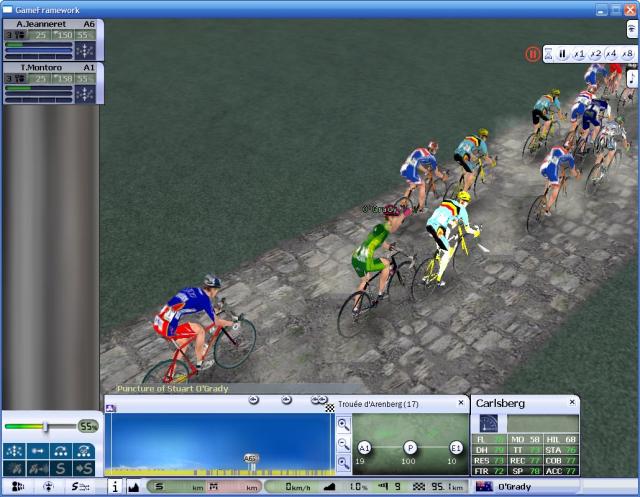Set game speed to x2
Screen dimensions: 640x497
point(595,54)
